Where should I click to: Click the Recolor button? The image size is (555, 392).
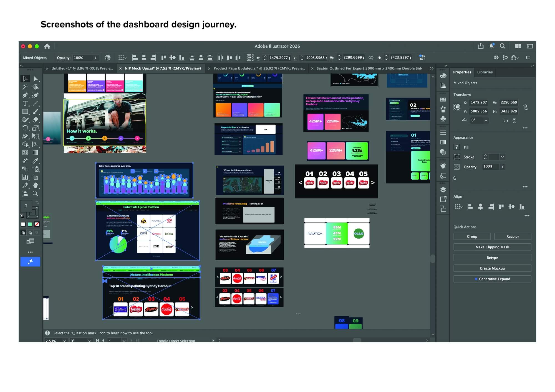513,236
